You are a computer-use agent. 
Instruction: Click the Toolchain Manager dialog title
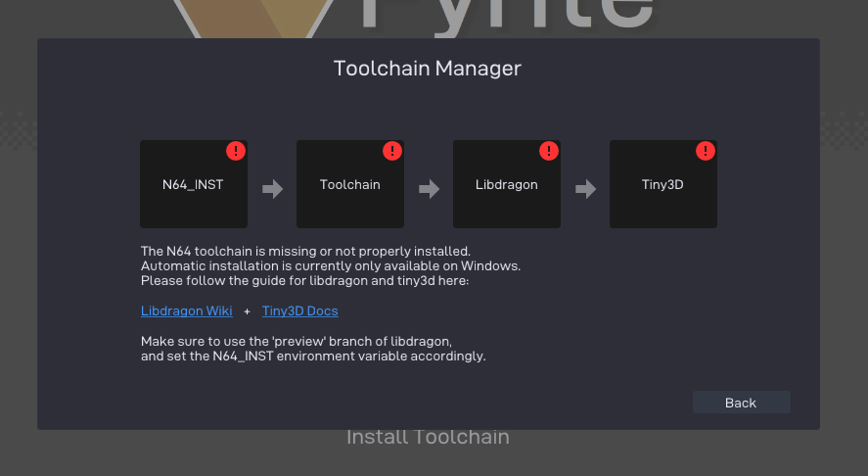click(428, 69)
